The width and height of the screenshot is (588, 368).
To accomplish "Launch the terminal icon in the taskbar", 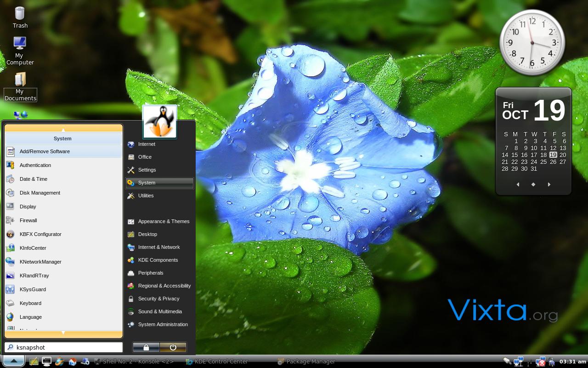I will (46, 362).
